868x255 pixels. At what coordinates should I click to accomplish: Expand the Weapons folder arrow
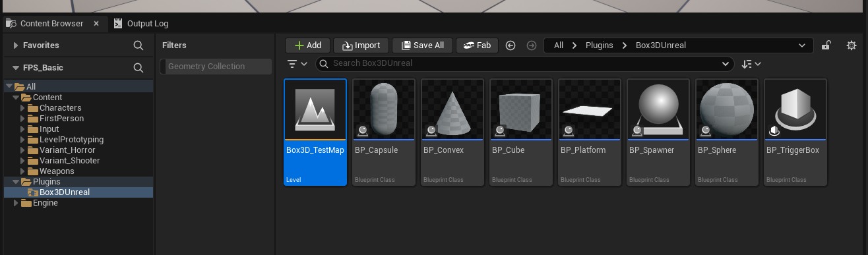pyautogui.click(x=23, y=171)
